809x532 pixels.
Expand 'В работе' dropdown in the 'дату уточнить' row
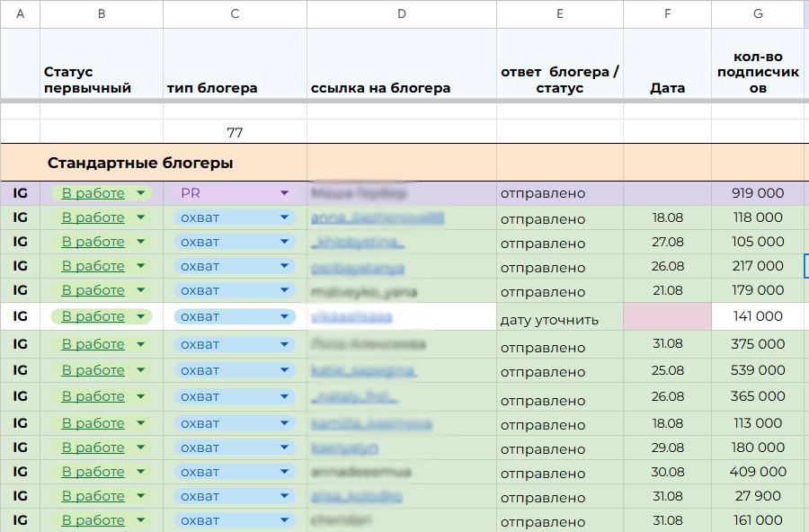pyautogui.click(x=141, y=316)
